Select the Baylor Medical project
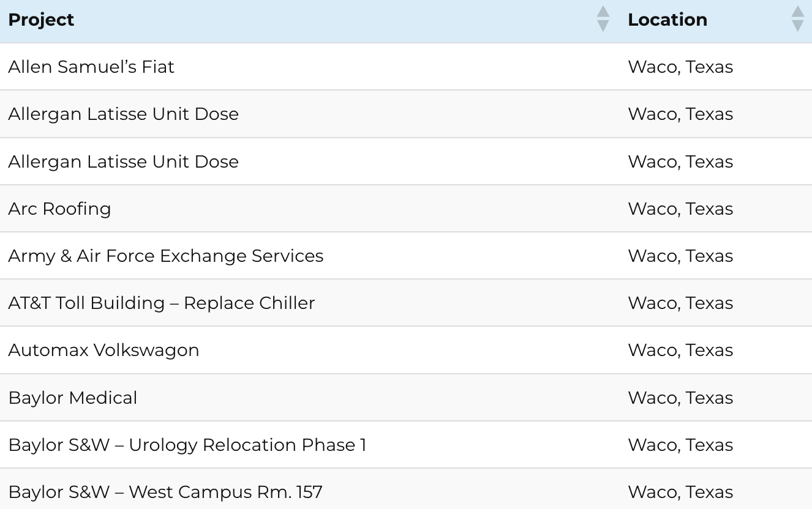 click(x=73, y=398)
